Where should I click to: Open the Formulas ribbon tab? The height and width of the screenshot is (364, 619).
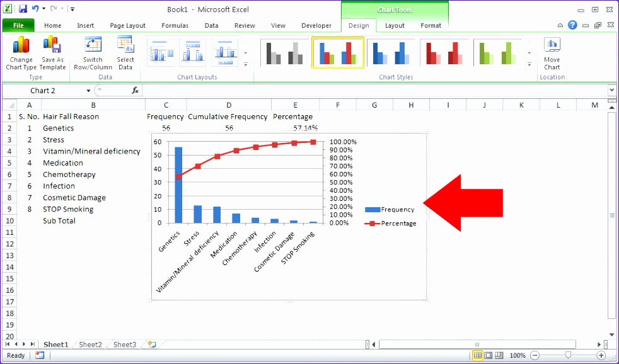175,25
